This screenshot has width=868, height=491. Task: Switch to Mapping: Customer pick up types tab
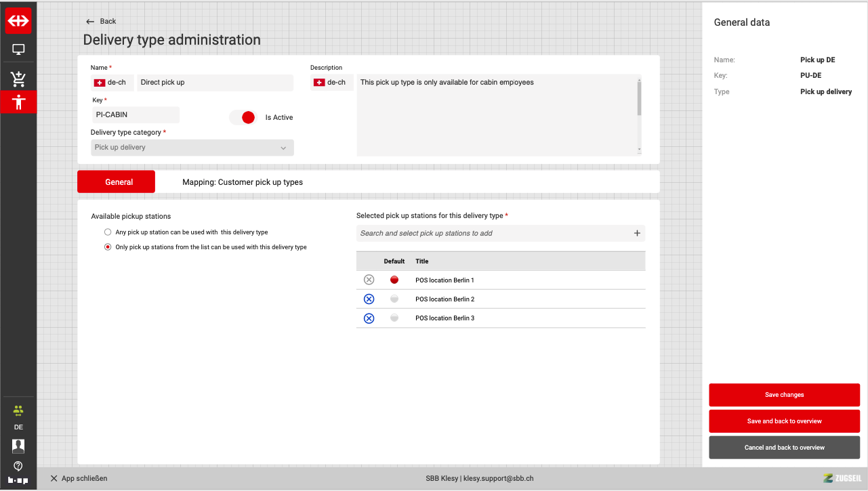[x=243, y=182]
